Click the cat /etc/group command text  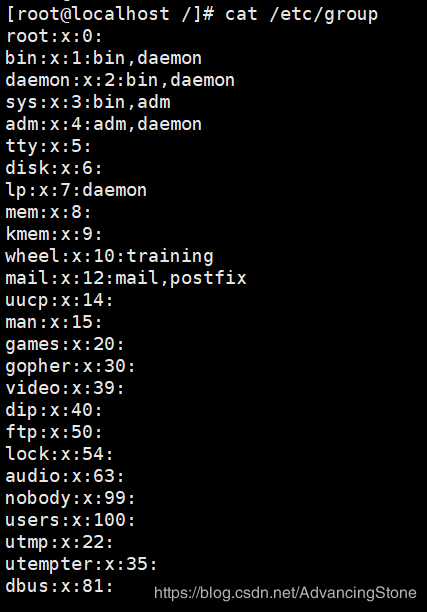point(301,14)
